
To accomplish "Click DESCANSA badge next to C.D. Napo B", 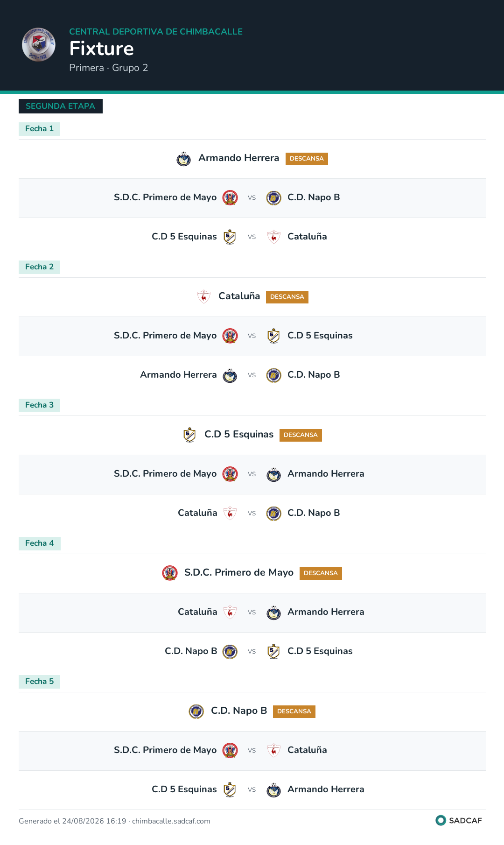I will coord(294,711).
